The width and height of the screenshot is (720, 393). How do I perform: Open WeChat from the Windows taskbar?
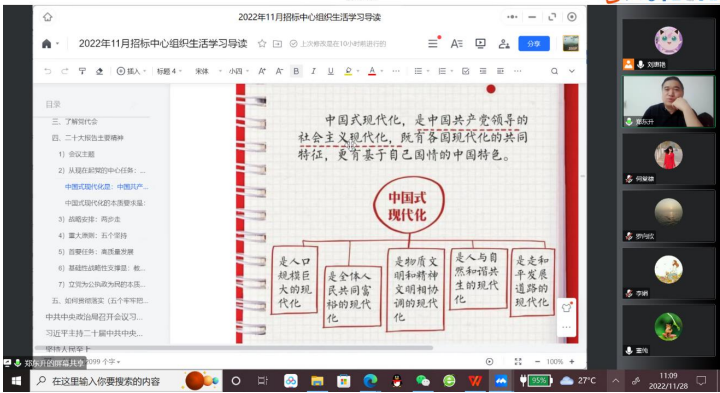tap(422, 381)
